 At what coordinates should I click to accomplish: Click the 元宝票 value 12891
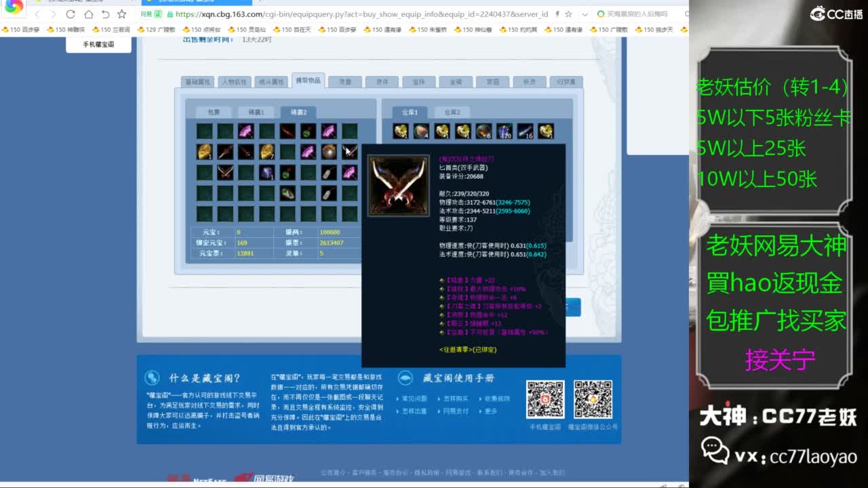[x=245, y=253]
